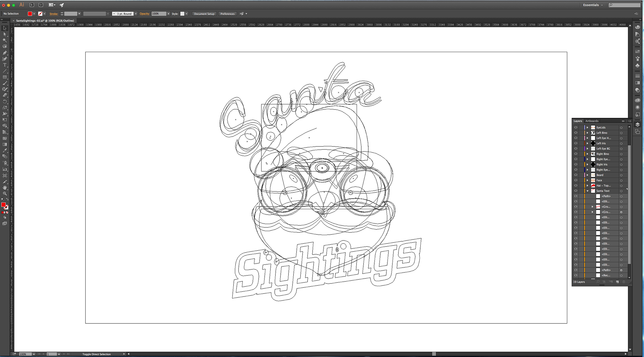This screenshot has width=644, height=357.
Task: Activate the Hand tool
Action: tap(5, 187)
